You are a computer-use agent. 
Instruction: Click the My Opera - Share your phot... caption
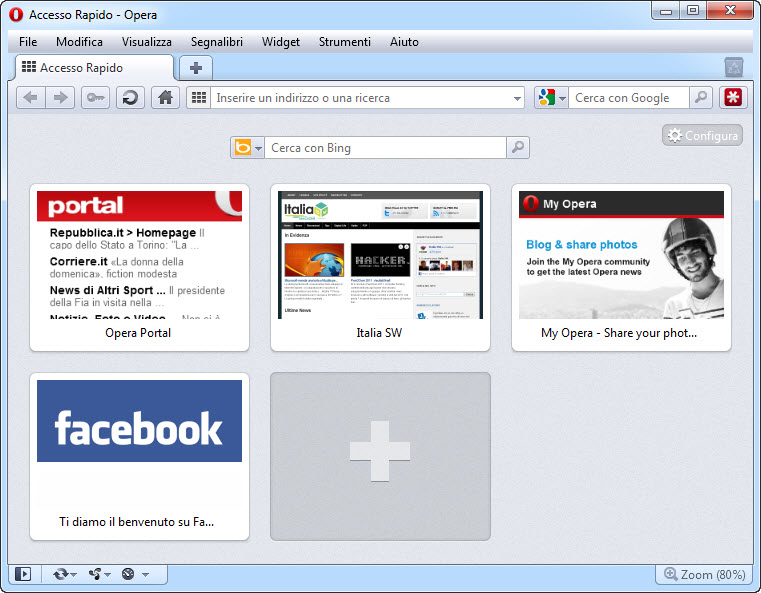[x=619, y=333]
